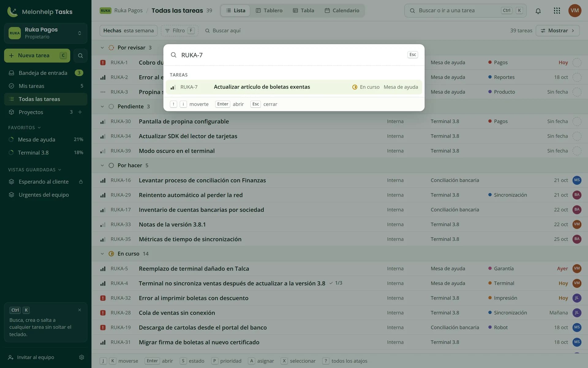The image size is (588, 368).
Task: Switch to Tablero view
Action: coord(269,10)
